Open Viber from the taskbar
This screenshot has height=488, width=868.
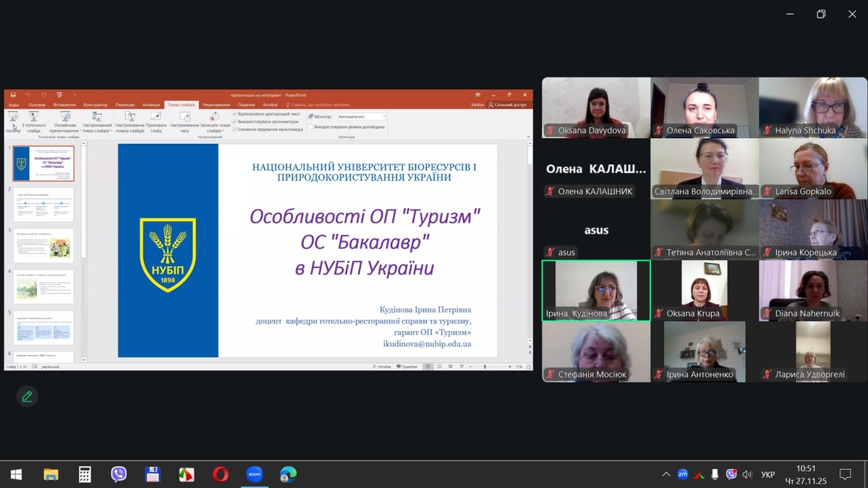(x=119, y=474)
